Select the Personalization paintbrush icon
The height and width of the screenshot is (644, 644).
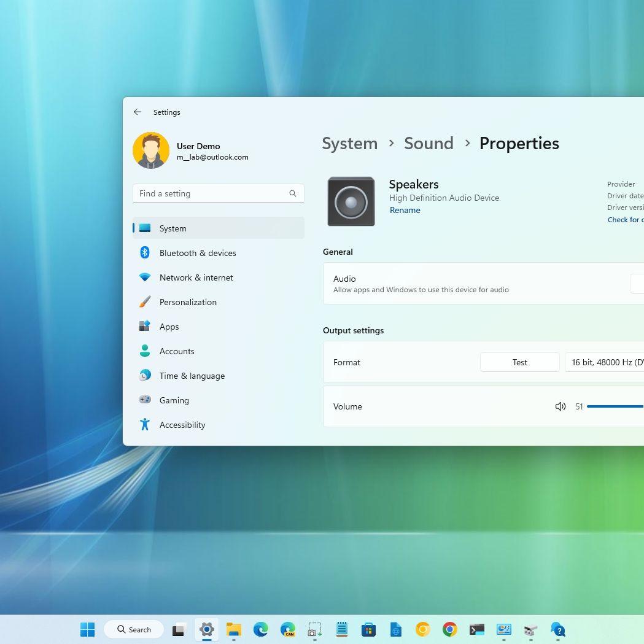tap(145, 302)
